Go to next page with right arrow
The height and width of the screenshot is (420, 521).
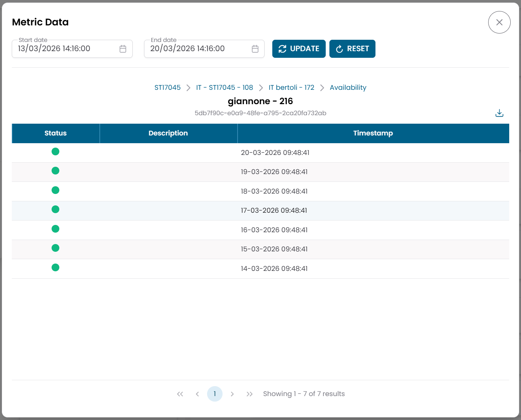pyautogui.click(x=232, y=393)
